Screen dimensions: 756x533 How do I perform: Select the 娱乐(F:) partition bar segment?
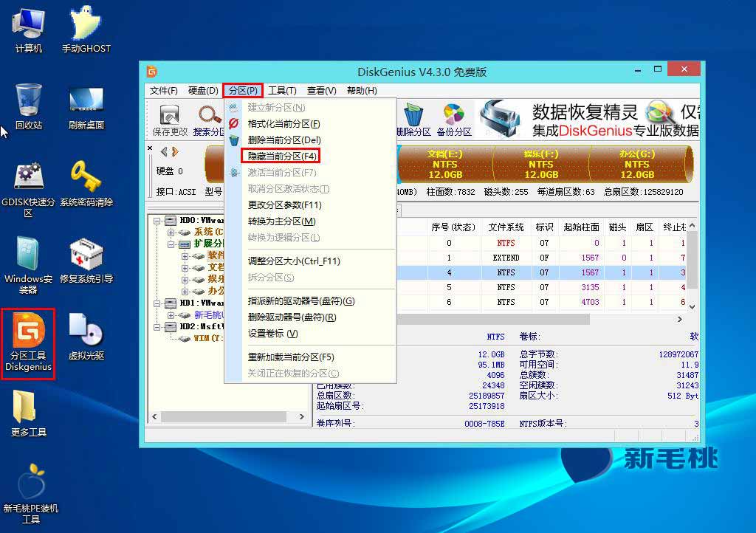point(541,164)
